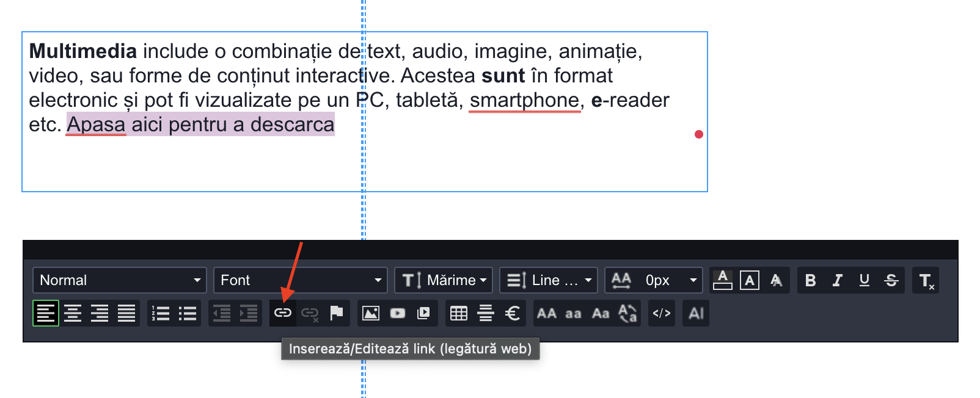Insert special character using euro icon
Image resolution: width=980 pixels, height=398 pixels.
[512, 313]
